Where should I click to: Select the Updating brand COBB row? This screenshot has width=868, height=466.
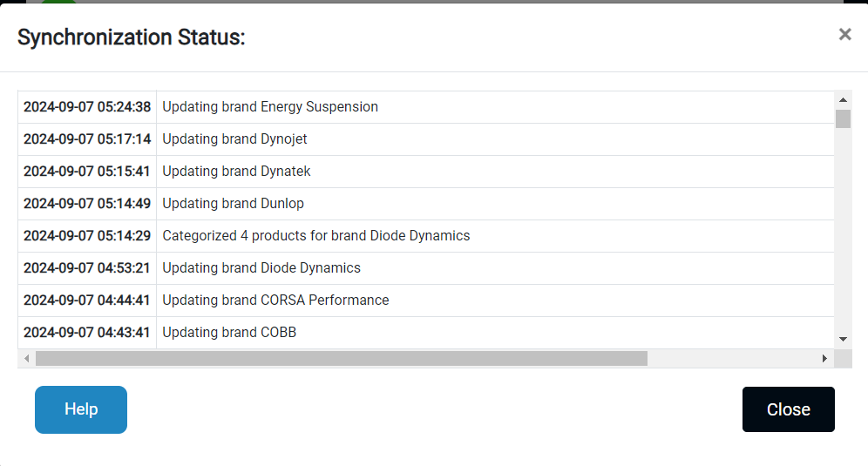click(229, 333)
